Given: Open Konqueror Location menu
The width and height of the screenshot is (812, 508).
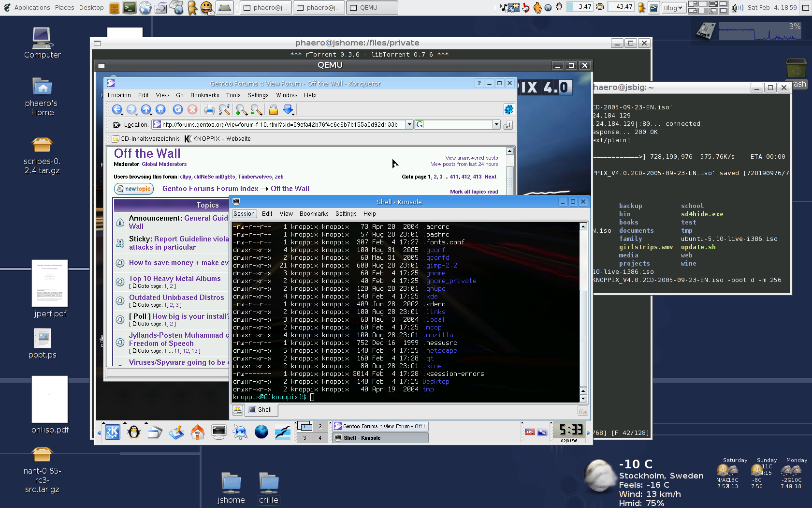Looking at the screenshot, I should [119, 95].
